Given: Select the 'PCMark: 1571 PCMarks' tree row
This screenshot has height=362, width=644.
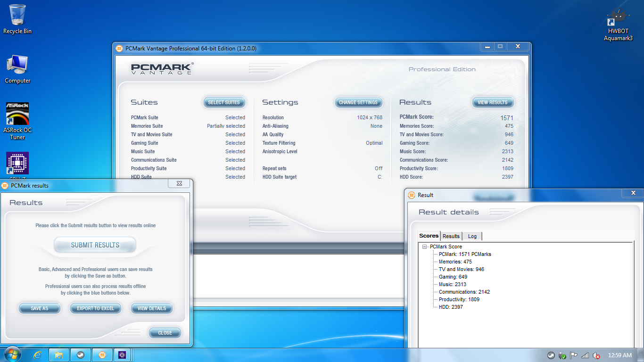Looking at the screenshot, I should 465,254.
